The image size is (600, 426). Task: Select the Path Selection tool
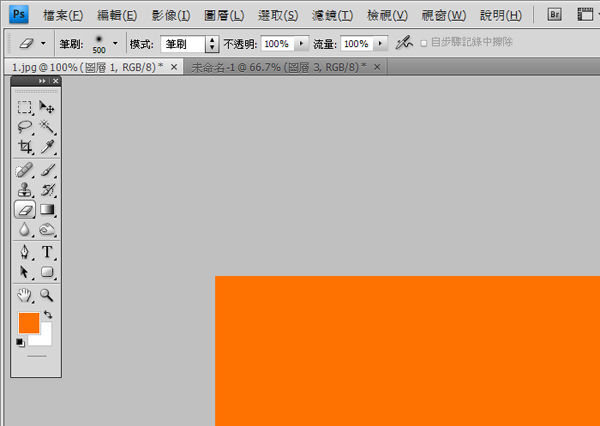(24, 272)
